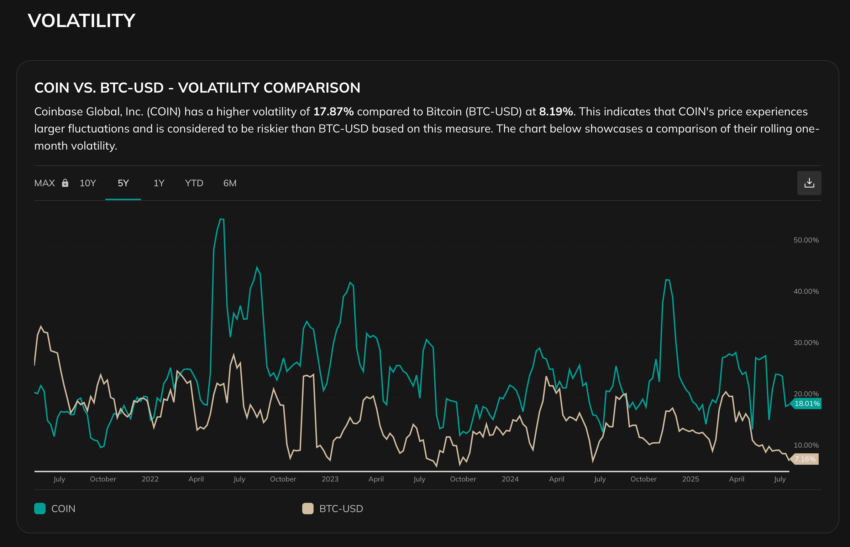850x547 pixels.
Task: Click the teal COIN legend swatch
Action: (40, 509)
